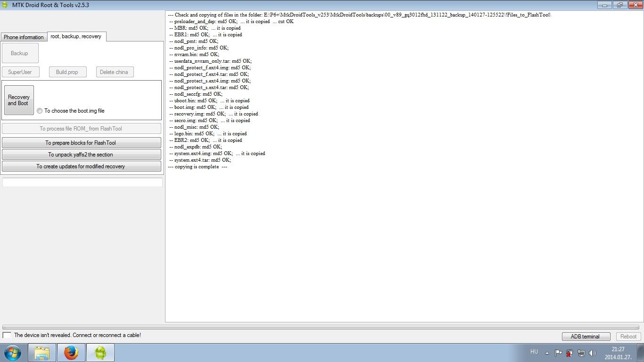
Task: Select 'To choose the boot.img file' radio
Action: pos(40,111)
